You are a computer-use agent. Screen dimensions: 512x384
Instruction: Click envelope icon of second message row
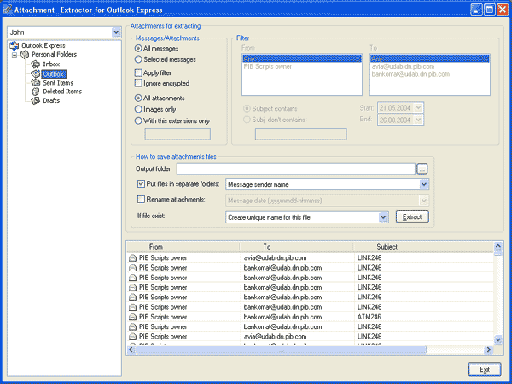pyautogui.click(x=133, y=268)
